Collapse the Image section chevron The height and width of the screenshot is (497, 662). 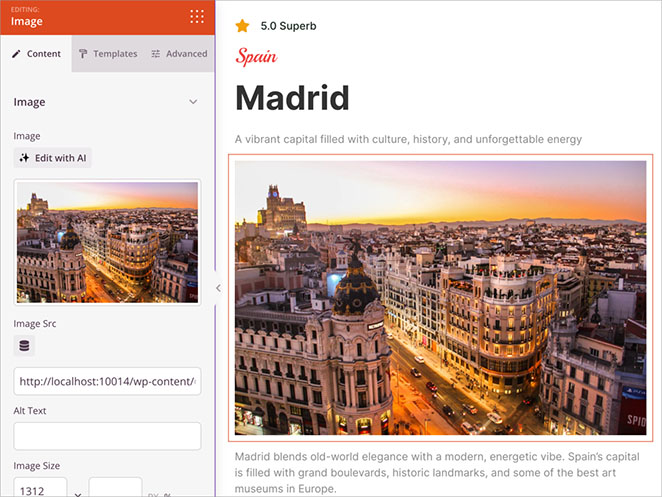tap(193, 102)
